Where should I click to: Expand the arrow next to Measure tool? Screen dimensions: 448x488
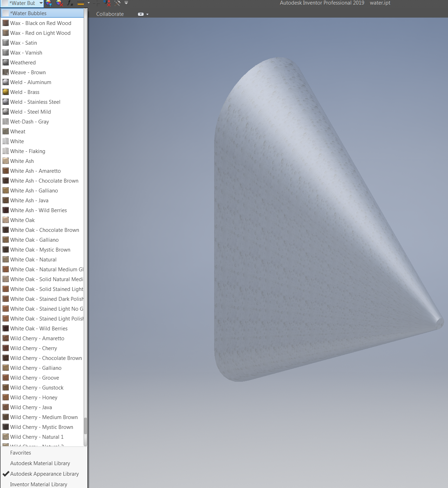(89, 3)
